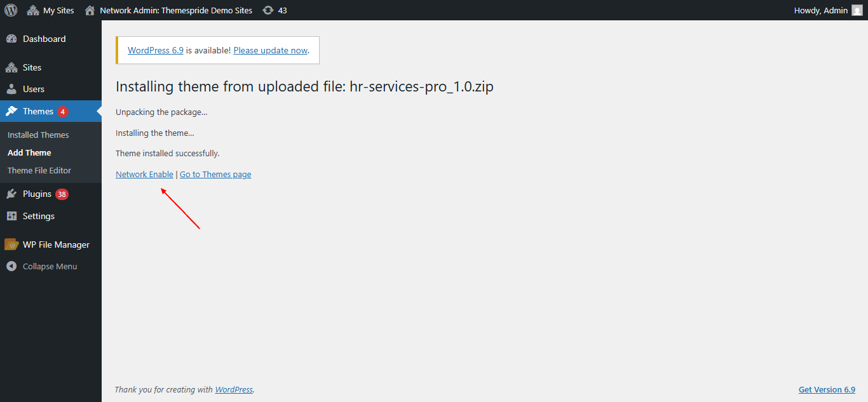868x402 pixels.
Task: Open the Theme File Editor
Action: coord(39,170)
